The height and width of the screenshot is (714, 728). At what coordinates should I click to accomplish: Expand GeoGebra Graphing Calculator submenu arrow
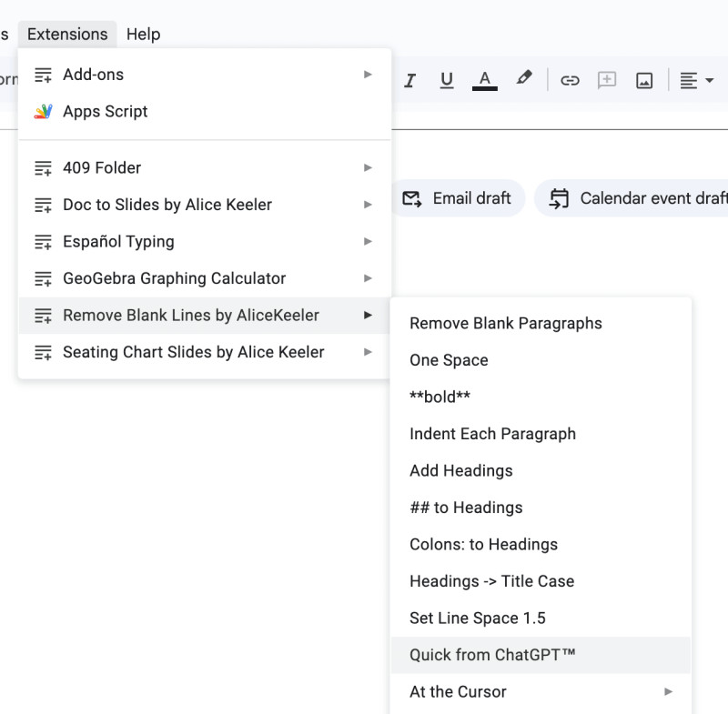coord(368,278)
